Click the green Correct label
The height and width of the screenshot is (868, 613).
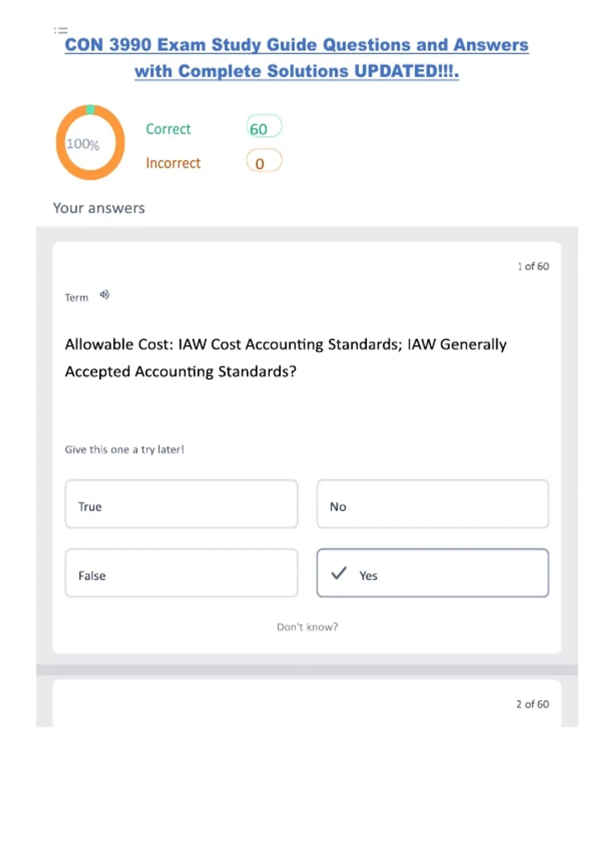pos(168,129)
